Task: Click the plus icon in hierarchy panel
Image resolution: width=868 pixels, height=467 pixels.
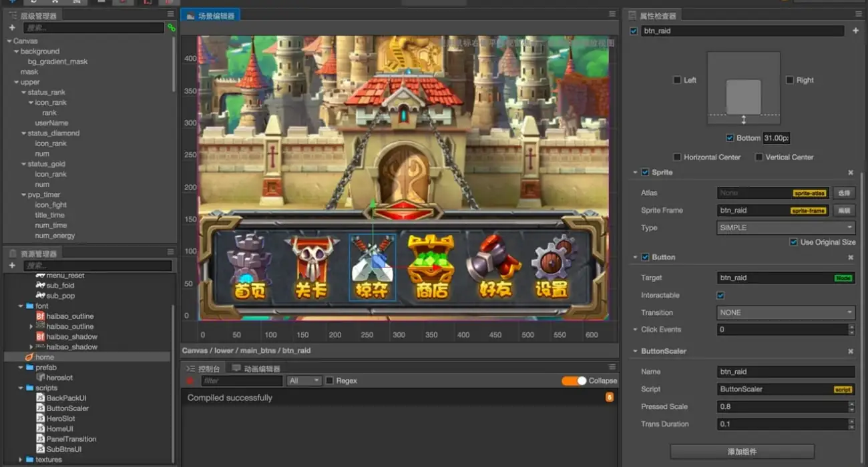Action: click(x=12, y=28)
